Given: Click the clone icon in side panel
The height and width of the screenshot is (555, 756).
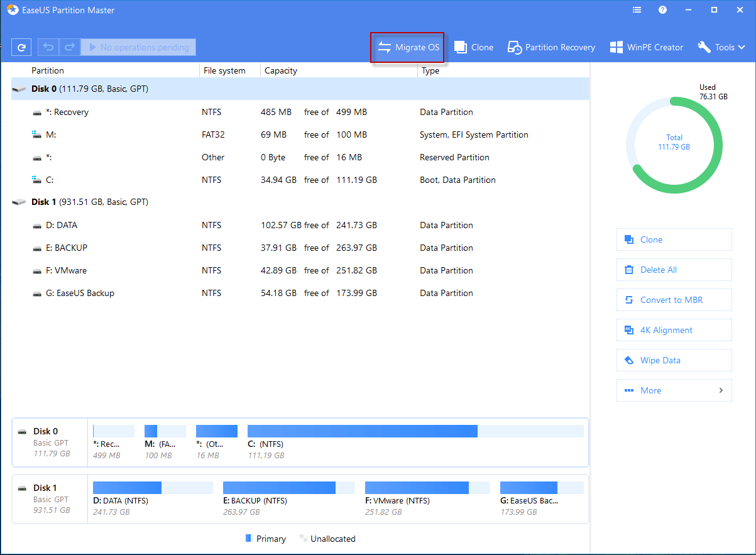Looking at the screenshot, I should pos(628,239).
